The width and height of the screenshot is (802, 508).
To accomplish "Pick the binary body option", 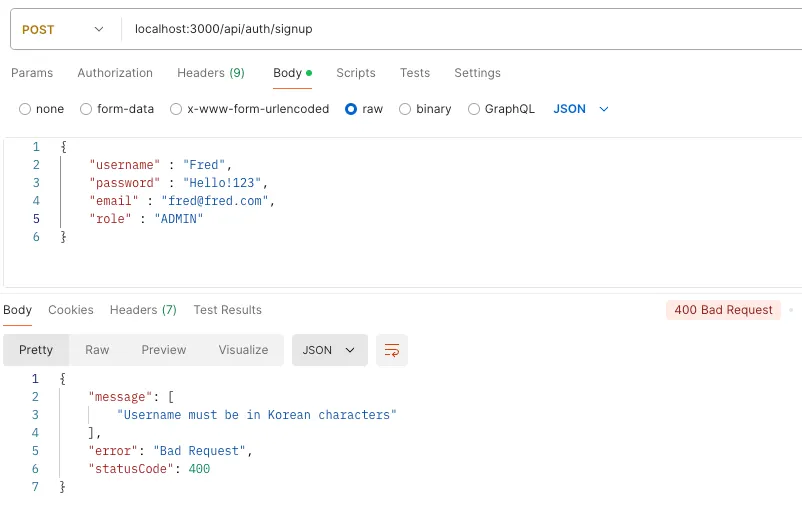I will (x=405, y=109).
